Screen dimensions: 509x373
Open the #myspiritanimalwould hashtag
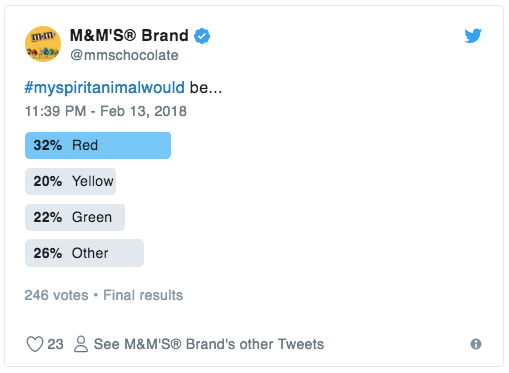coord(105,88)
